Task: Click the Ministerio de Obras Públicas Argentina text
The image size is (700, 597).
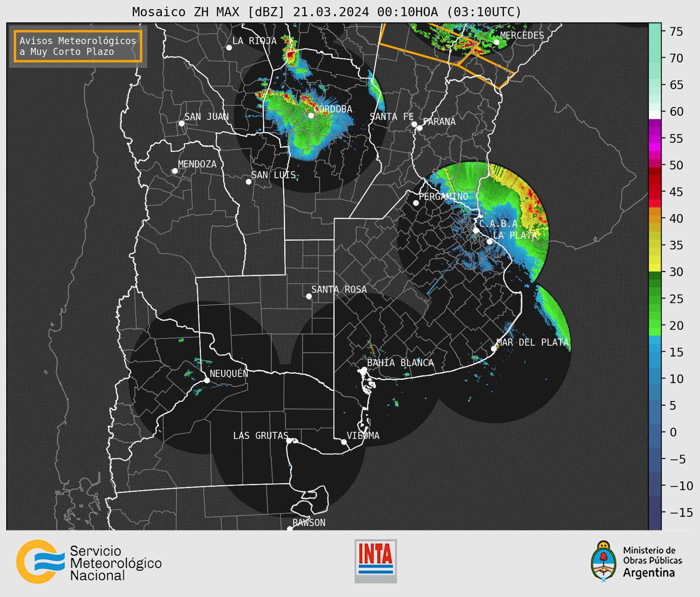Action: click(652, 562)
